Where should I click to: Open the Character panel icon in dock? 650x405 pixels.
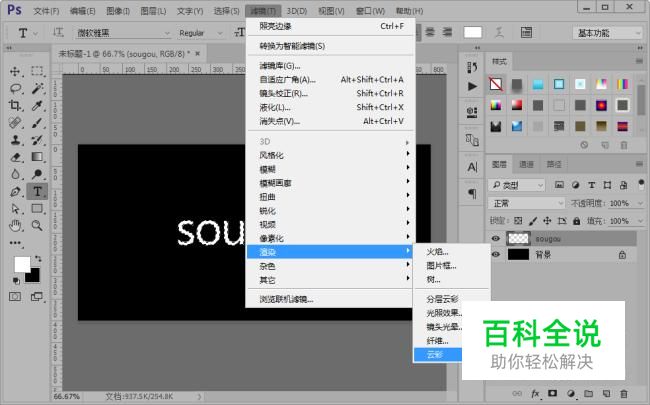(x=472, y=167)
